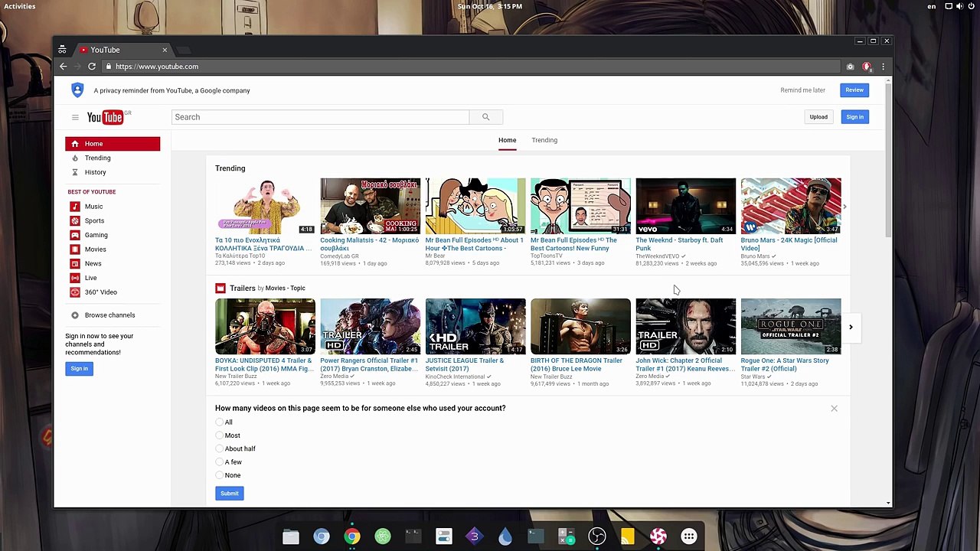Open OBS Studio from the dock

point(597,536)
